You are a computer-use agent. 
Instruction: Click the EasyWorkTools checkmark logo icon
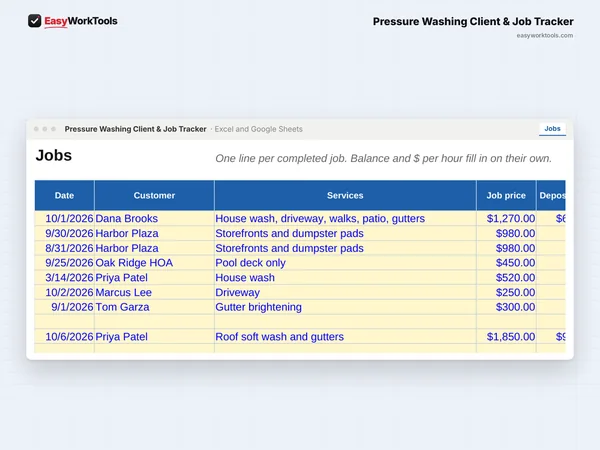[34, 21]
